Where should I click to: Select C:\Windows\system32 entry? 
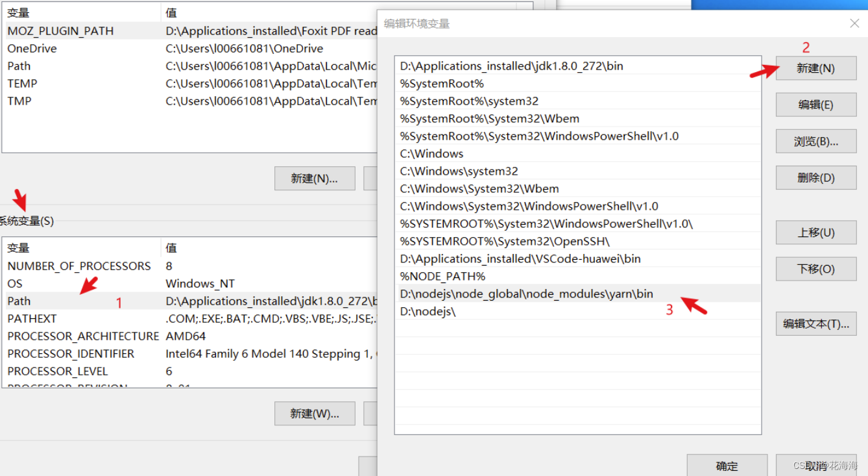(577, 171)
